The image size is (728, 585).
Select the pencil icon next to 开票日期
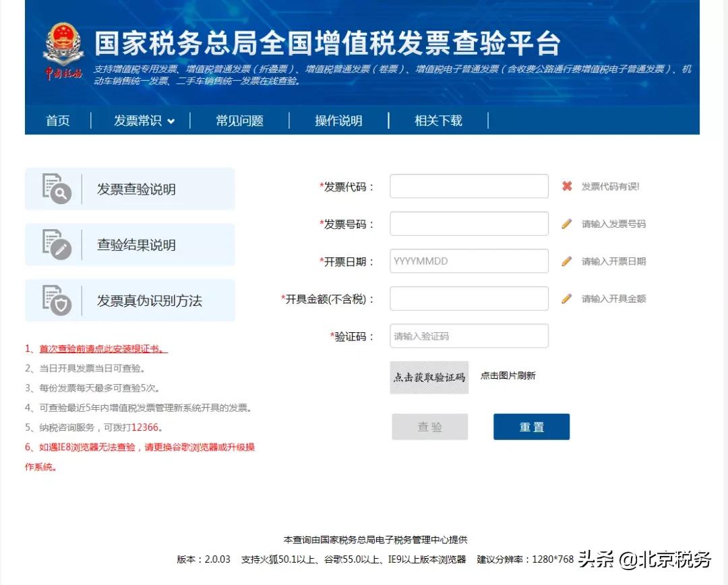click(x=566, y=261)
